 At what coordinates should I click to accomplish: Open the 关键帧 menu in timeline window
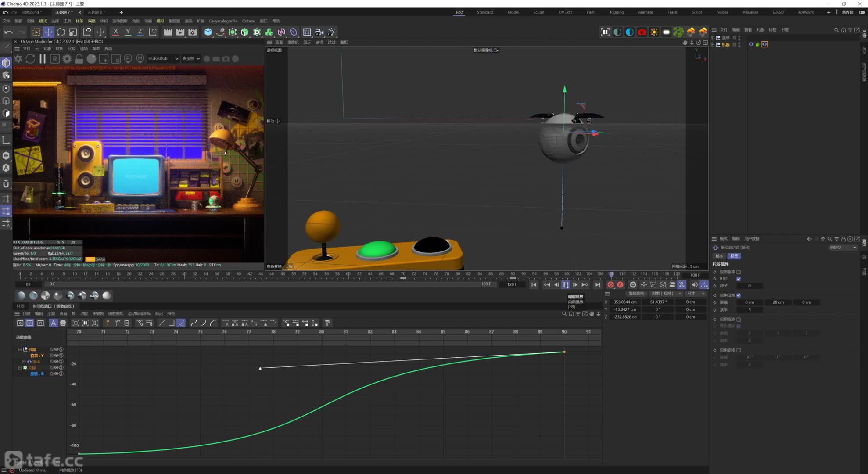pos(98,314)
